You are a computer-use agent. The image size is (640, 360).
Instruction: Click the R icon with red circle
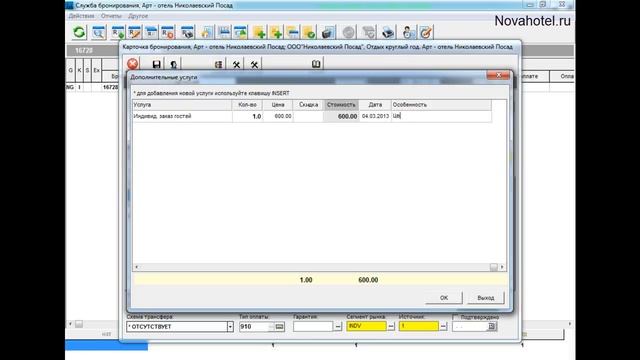[x=167, y=33]
